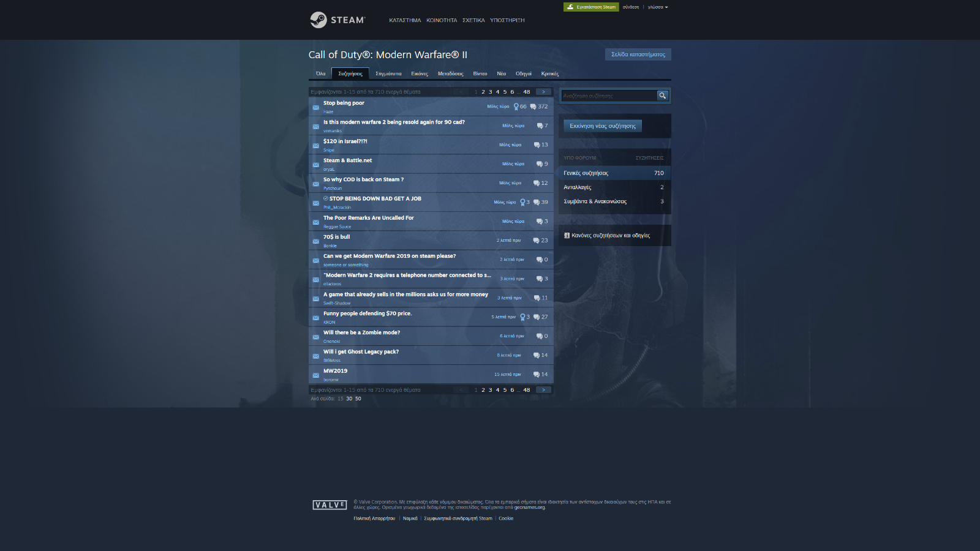Click inside the discussions search field
The width and height of the screenshot is (980, 551).
pyautogui.click(x=609, y=96)
